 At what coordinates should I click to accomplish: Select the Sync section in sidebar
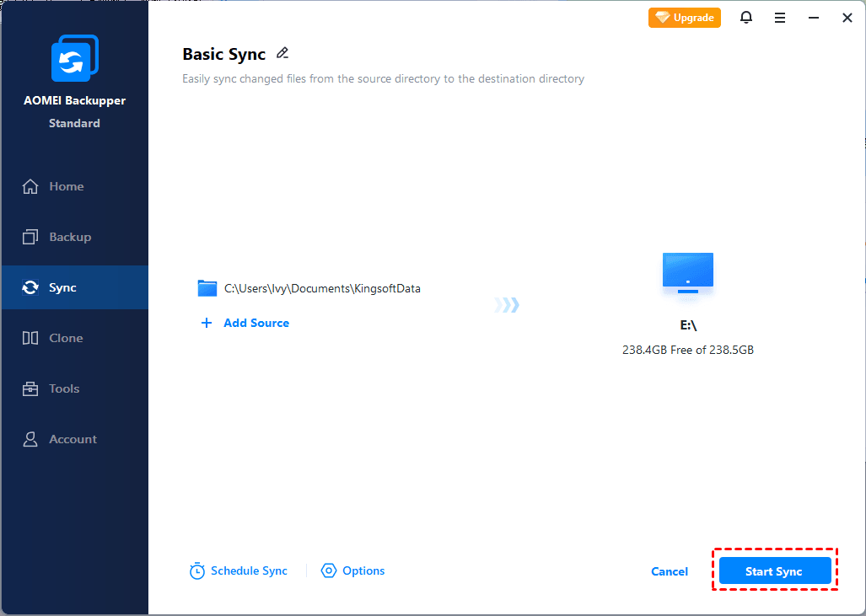coord(74,287)
